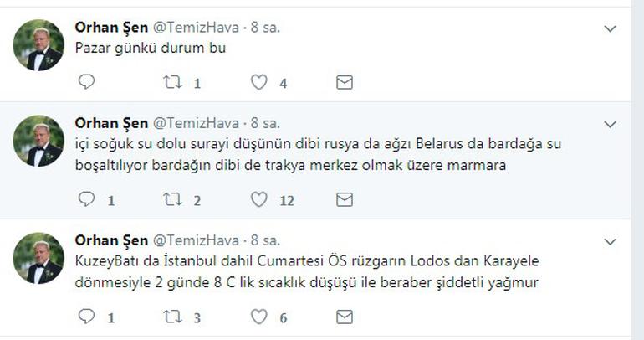Like the tweet mentioning Belarus
The width and height of the screenshot is (644, 340).
(x=259, y=199)
